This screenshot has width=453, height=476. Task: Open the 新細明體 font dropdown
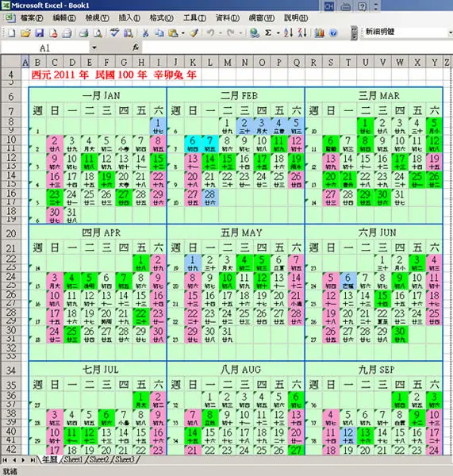451,33
